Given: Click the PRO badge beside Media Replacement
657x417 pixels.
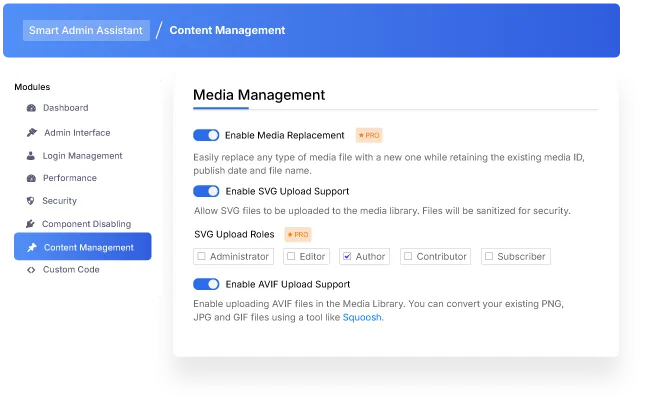Looking at the screenshot, I should click(368, 135).
